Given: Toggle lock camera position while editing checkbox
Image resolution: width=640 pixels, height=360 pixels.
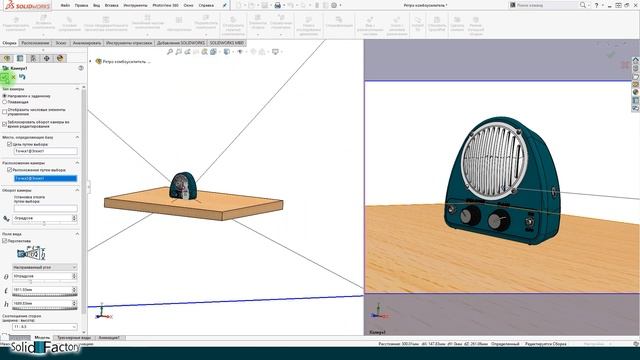Looking at the screenshot, I should [4, 124].
